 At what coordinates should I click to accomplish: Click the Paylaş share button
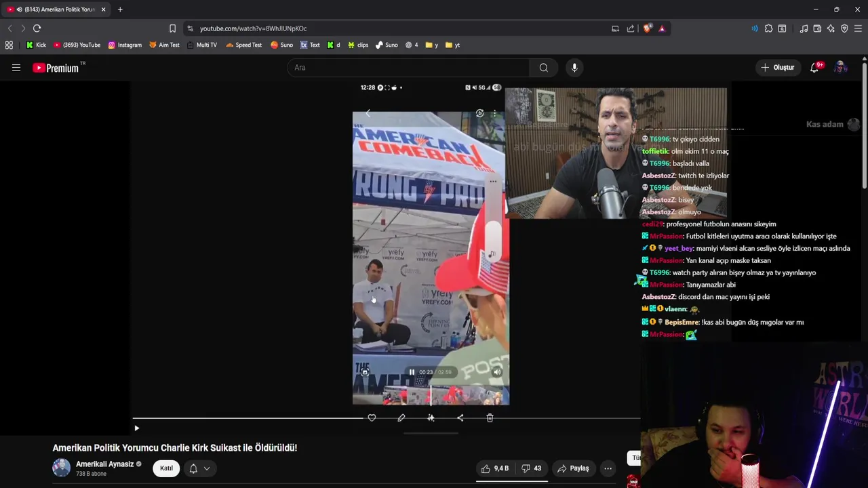coord(573,468)
